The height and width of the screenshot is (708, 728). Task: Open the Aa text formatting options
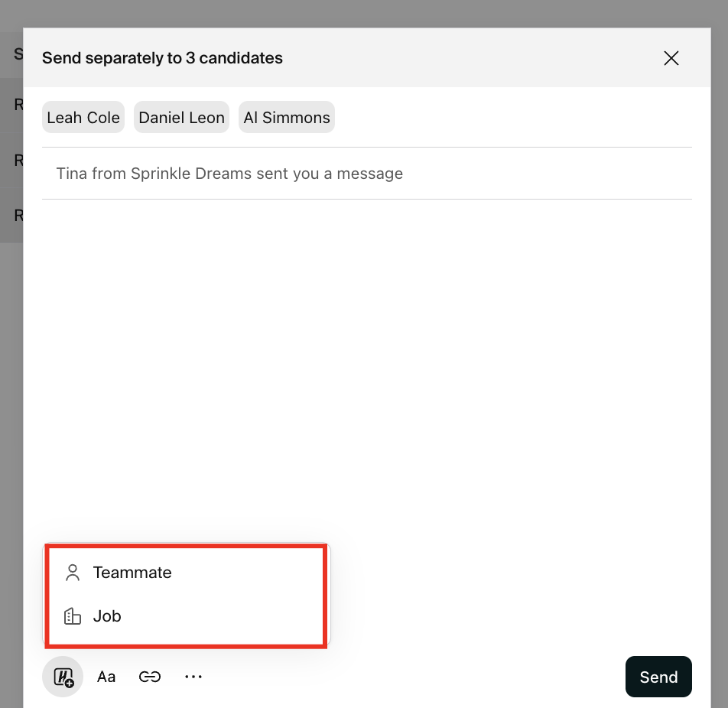tap(106, 677)
